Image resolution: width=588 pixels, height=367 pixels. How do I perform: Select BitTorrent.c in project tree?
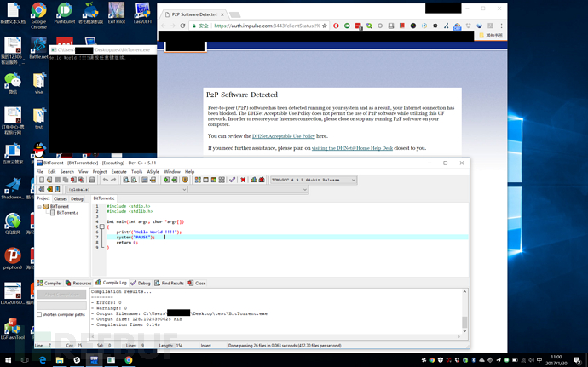pyautogui.click(x=67, y=213)
